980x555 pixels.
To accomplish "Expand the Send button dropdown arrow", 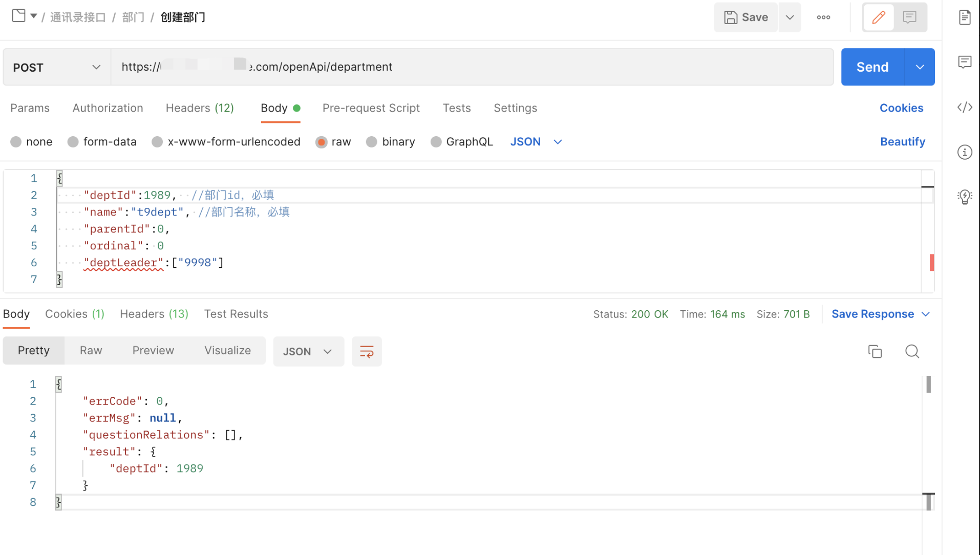I will click(920, 67).
